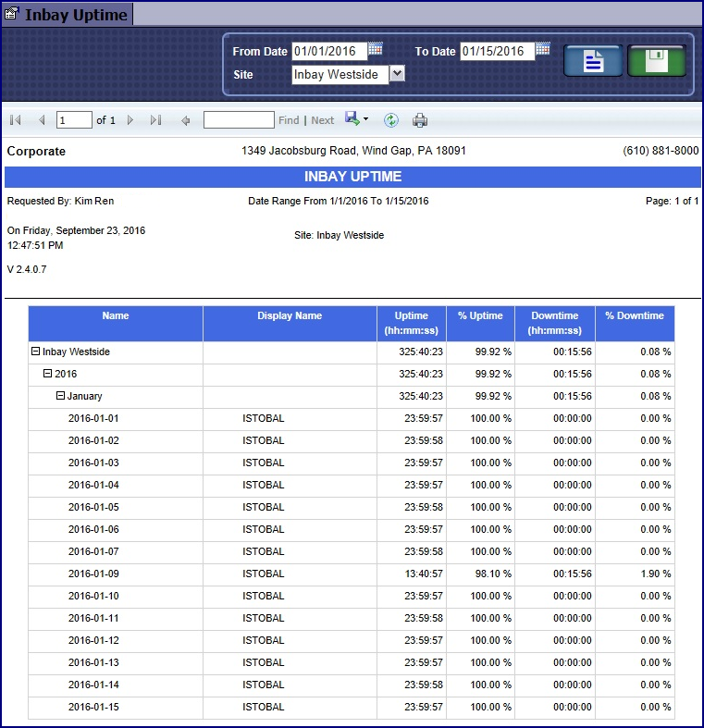Screen dimensions: 704x728
Task: Collapse the 2016 year group
Action: pyautogui.click(x=48, y=374)
